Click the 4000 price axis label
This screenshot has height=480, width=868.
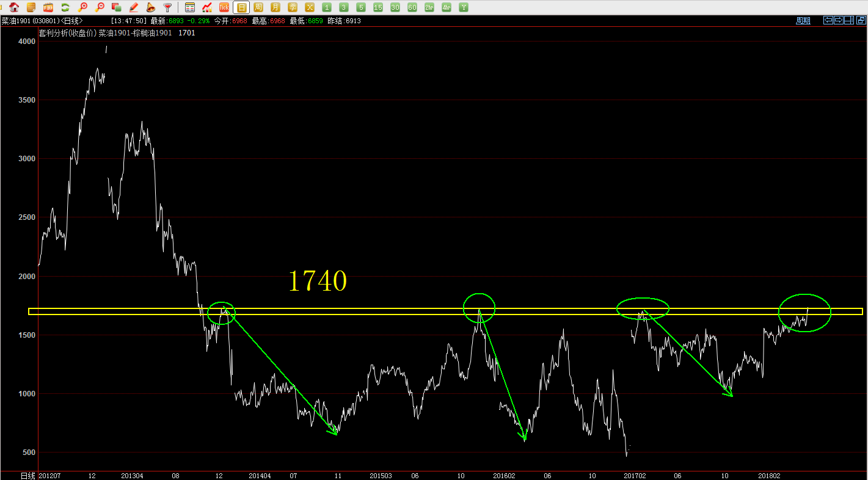point(26,42)
